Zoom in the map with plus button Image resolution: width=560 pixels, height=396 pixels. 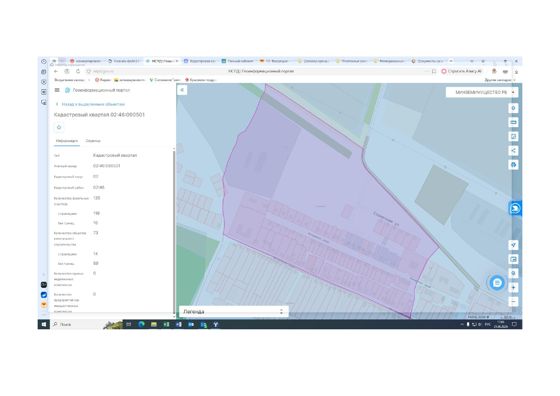[513, 287]
